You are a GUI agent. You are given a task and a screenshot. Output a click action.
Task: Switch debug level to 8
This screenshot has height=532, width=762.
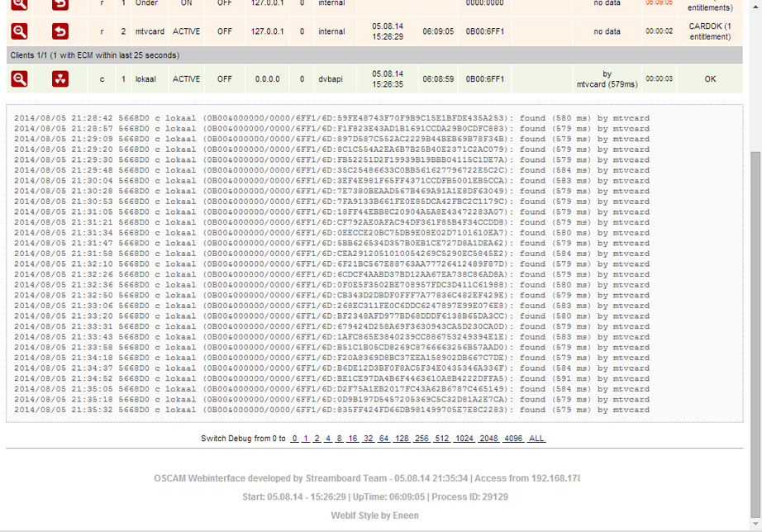point(339,438)
